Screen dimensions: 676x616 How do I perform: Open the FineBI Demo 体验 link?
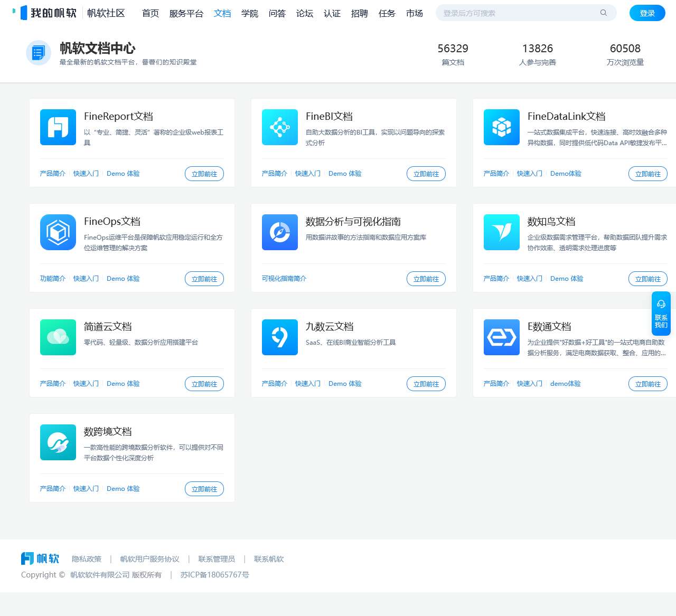pos(345,174)
